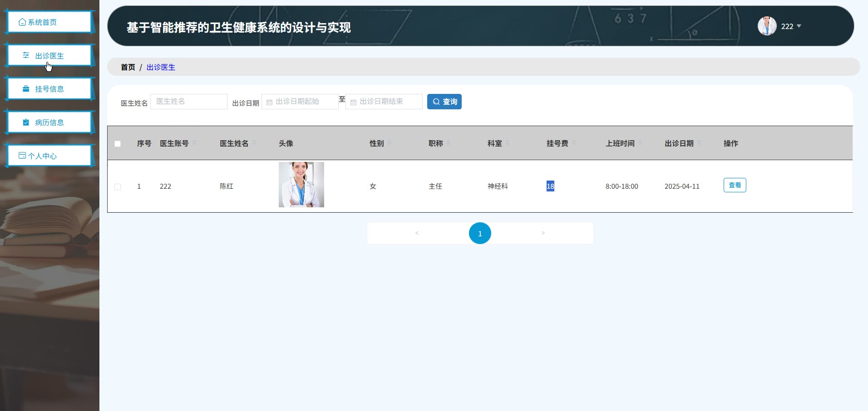Click the briefcase icon beside 挂号信息
This screenshot has width=868, height=411.
26,89
